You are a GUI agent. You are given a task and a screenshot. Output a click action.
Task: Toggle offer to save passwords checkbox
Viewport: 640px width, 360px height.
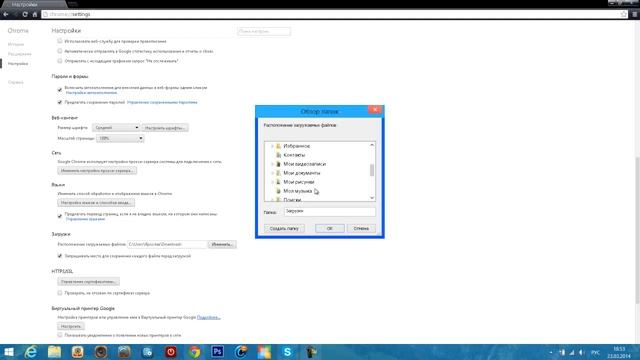(x=60, y=102)
